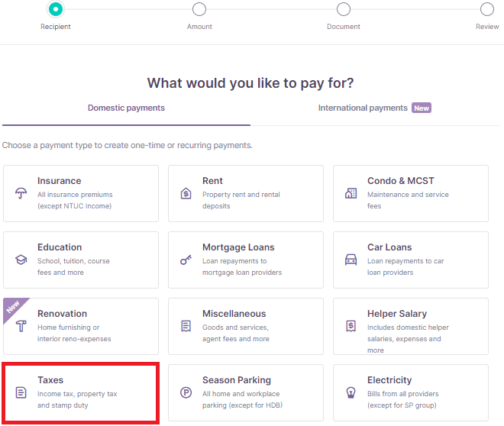Click the building icon for Condo & MCST

coord(351,193)
